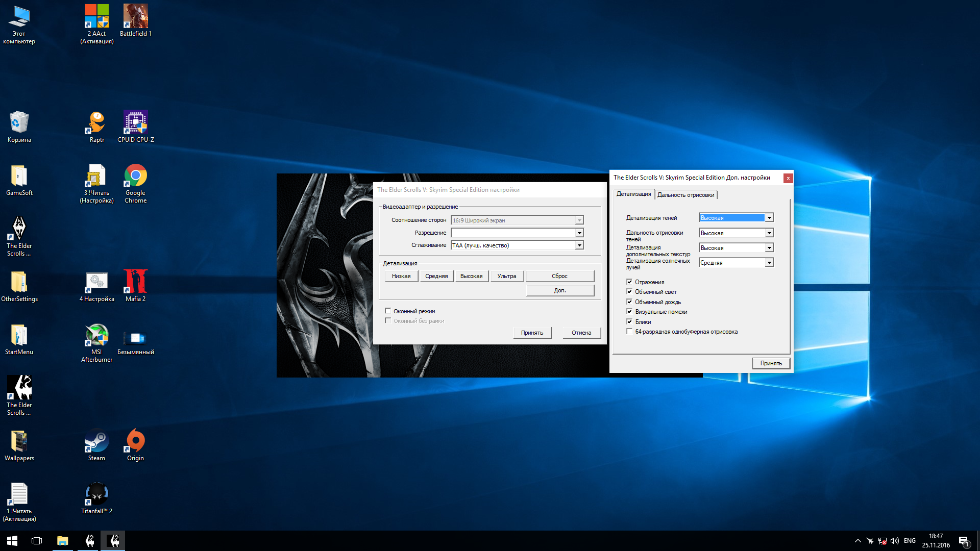Open StartMenu folder icon
The height and width of the screenshot is (551, 980).
coord(19,339)
